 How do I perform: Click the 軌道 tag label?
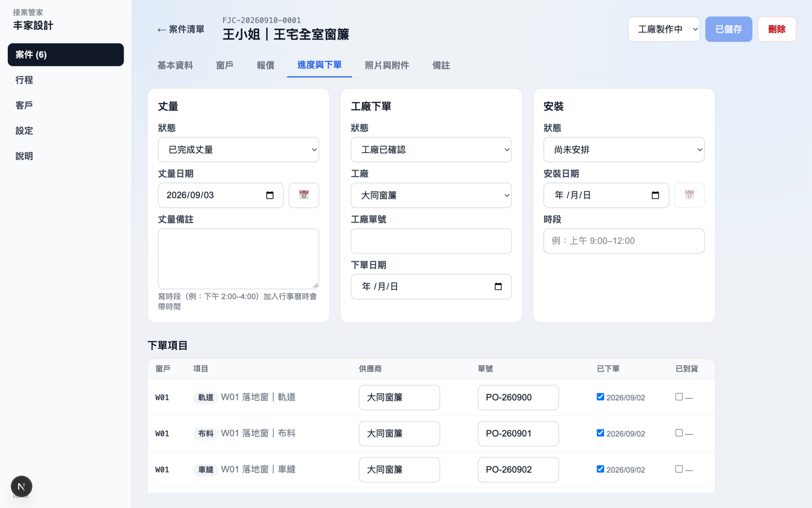click(x=205, y=397)
